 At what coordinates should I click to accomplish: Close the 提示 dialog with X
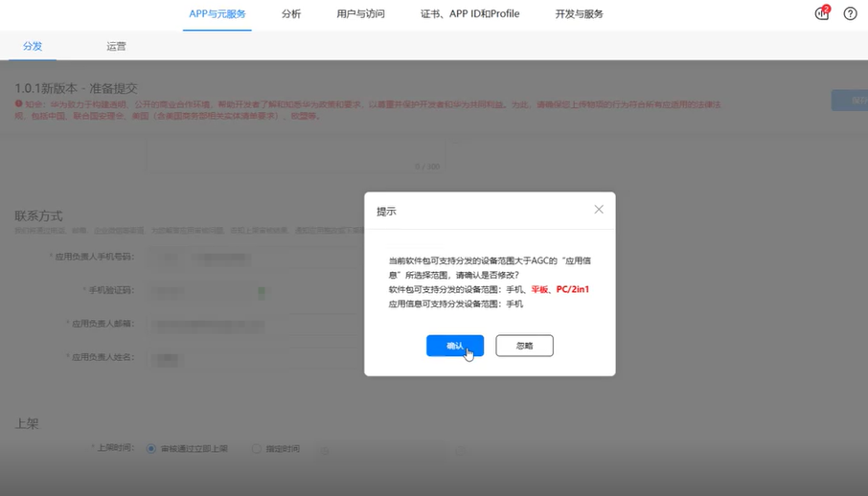pos(599,210)
